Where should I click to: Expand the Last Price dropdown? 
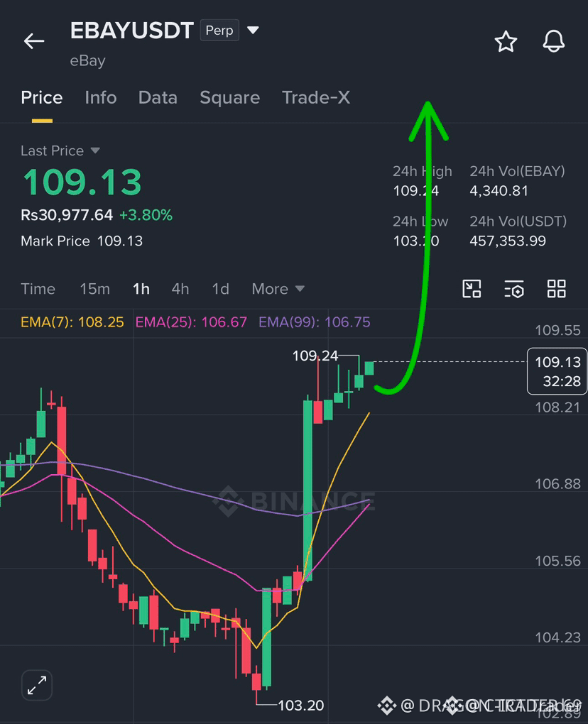[x=96, y=150]
